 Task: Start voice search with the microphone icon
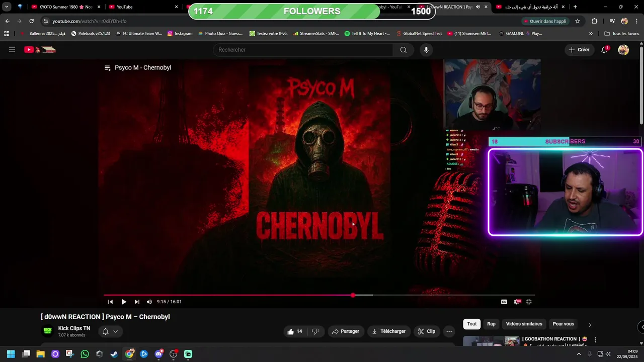click(x=426, y=50)
